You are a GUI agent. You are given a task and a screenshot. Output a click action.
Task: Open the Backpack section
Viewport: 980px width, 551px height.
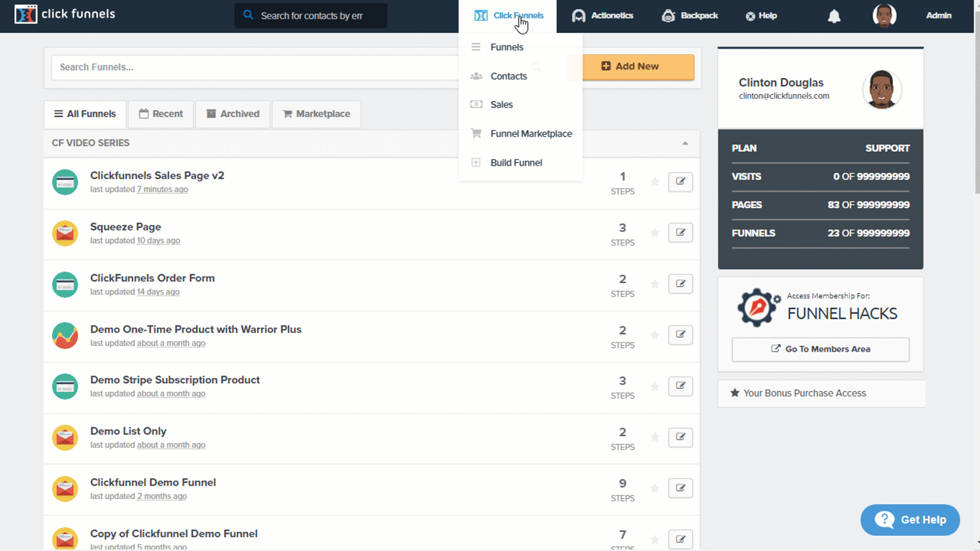coord(690,15)
